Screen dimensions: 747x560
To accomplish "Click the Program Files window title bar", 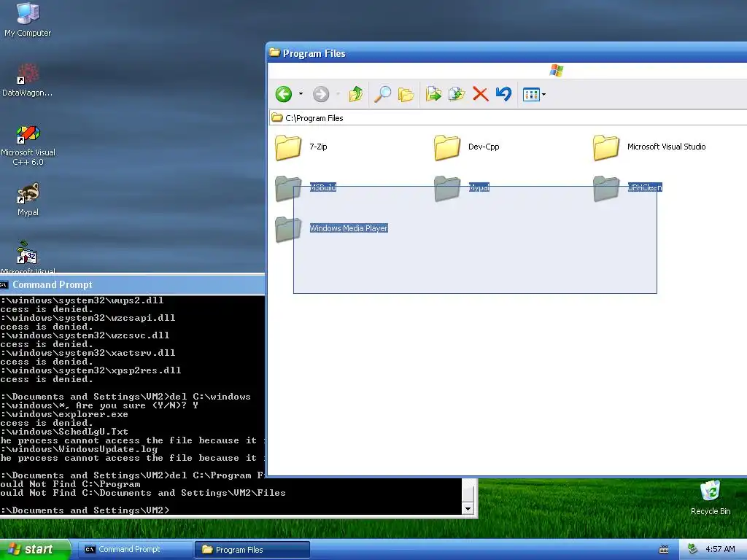I will [506, 52].
